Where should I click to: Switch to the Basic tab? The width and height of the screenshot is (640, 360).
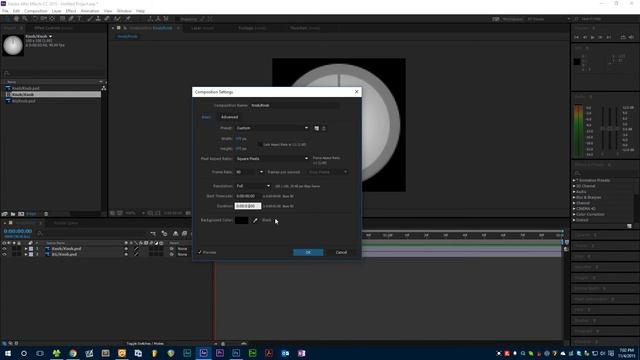click(x=206, y=117)
